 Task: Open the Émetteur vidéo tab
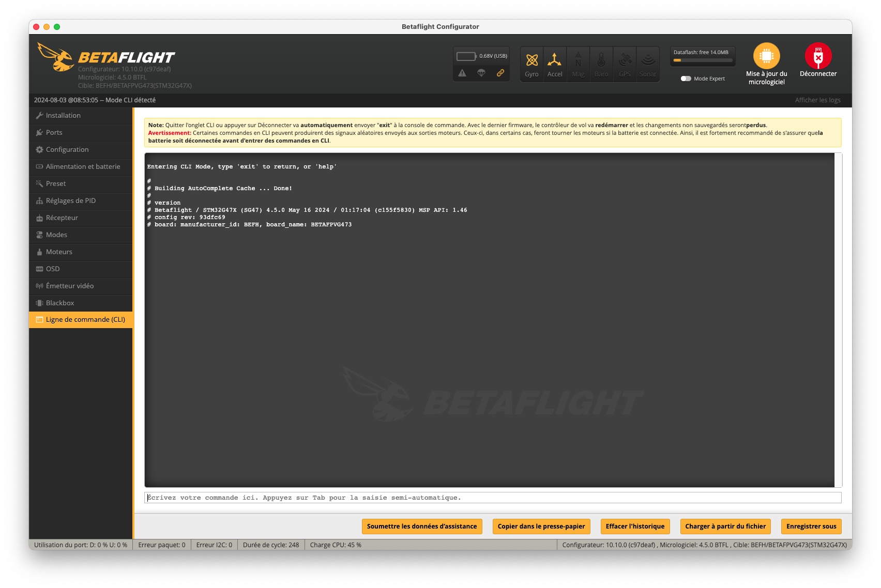tap(81, 286)
